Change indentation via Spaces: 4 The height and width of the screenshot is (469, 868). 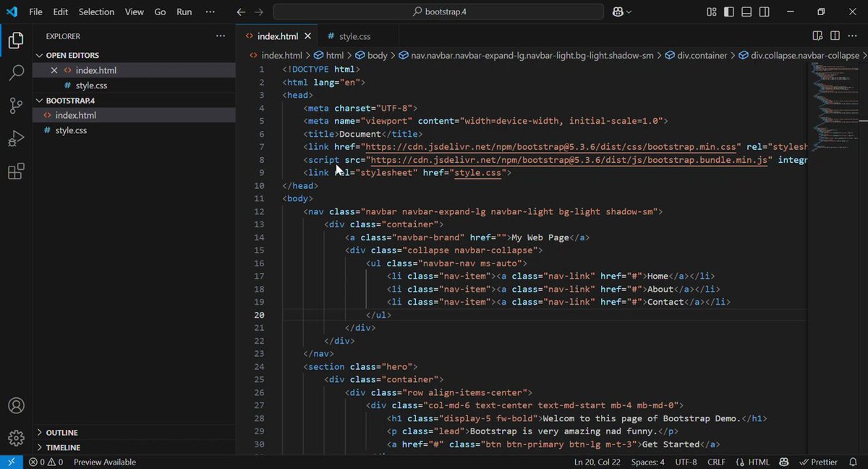(648, 462)
